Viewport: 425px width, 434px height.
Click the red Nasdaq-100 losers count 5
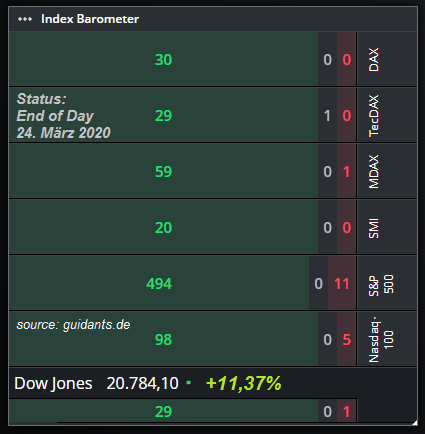click(x=346, y=339)
